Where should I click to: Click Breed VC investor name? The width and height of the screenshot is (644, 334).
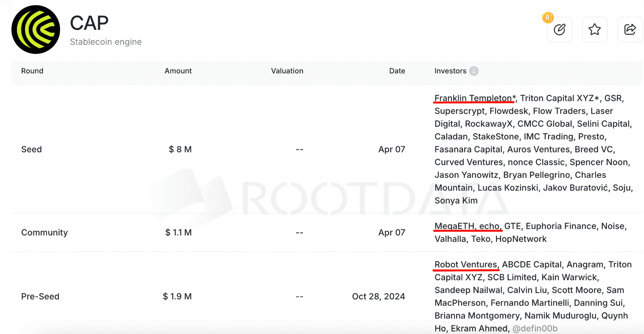point(594,149)
